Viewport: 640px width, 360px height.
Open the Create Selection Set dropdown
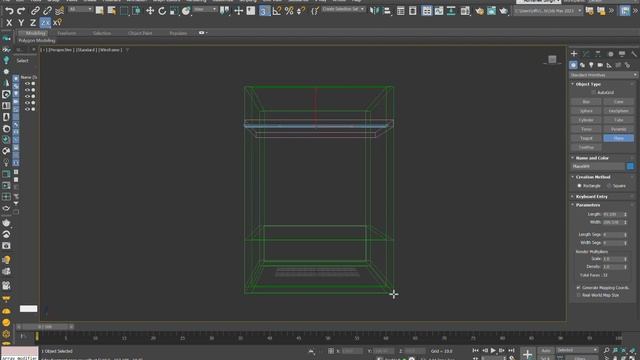tap(343, 9)
